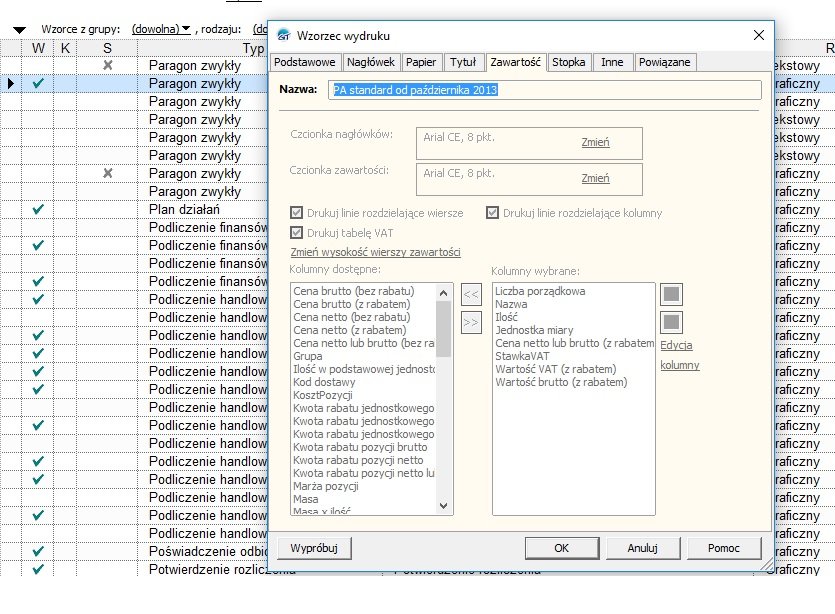Click Zmień wysokość wierszy zawartości link
Viewport: 835px width, 614px height.
pos(375,252)
